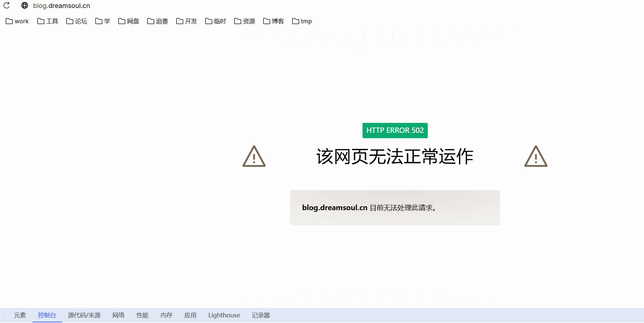Click the site info globe icon
Viewport: 644px width, 323px height.
coord(25,5)
